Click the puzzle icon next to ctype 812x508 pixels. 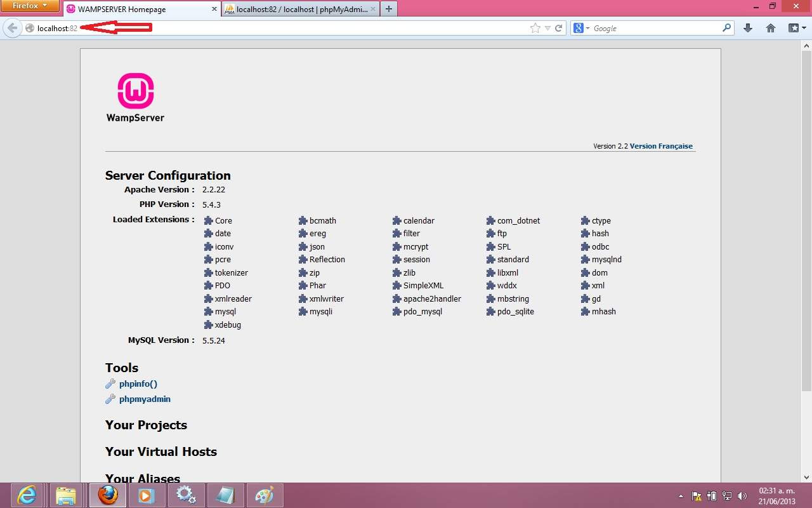pos(586,220)
